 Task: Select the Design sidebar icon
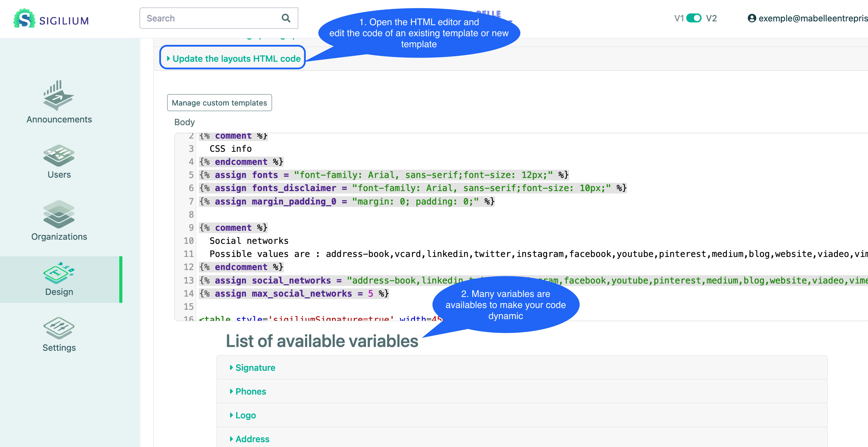pos(59,272)
